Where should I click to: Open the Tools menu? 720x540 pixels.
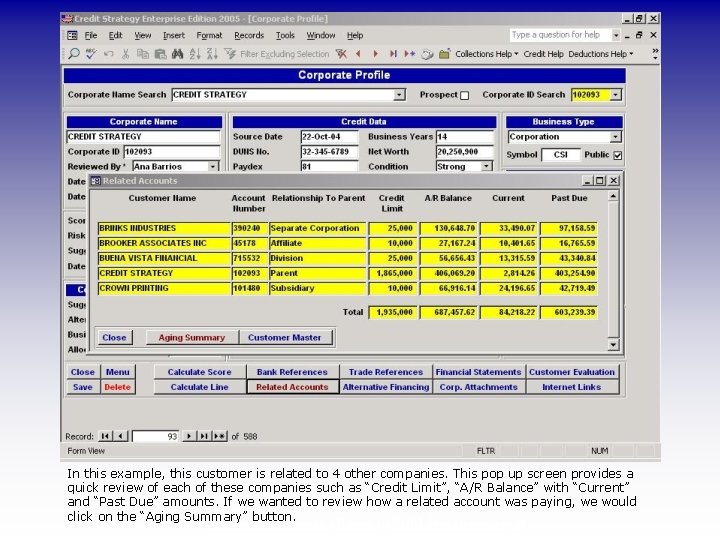point(285,35)
